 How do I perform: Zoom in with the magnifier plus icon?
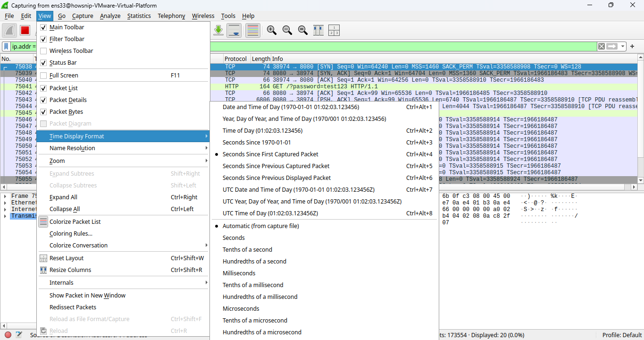[x=272, y=30]
